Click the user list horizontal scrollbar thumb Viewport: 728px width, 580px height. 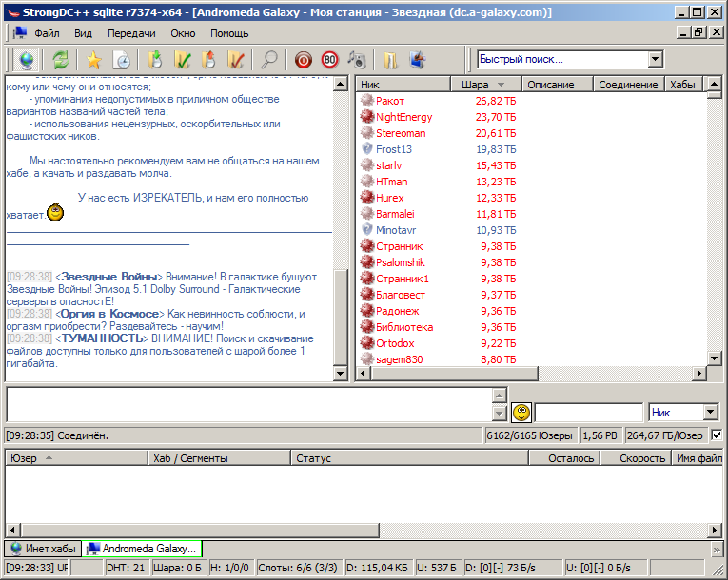[x=454, y=373]
